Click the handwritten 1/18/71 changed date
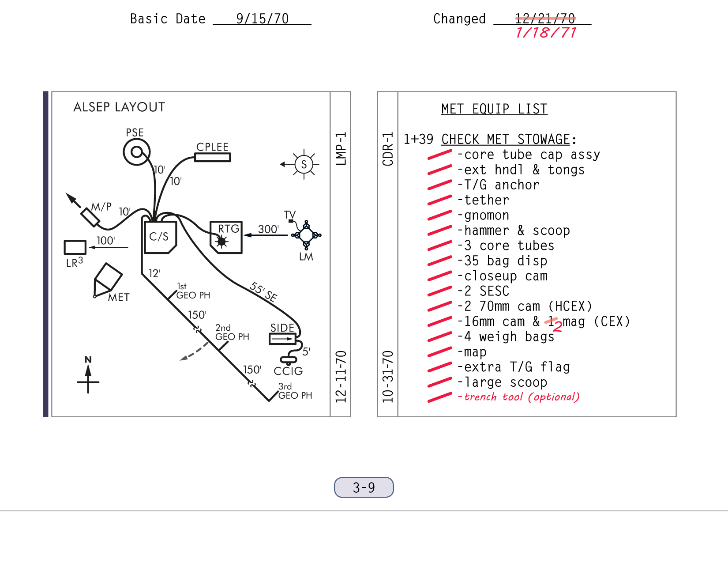The width and height of the screenshot is (728, 563). coord(546,33)
